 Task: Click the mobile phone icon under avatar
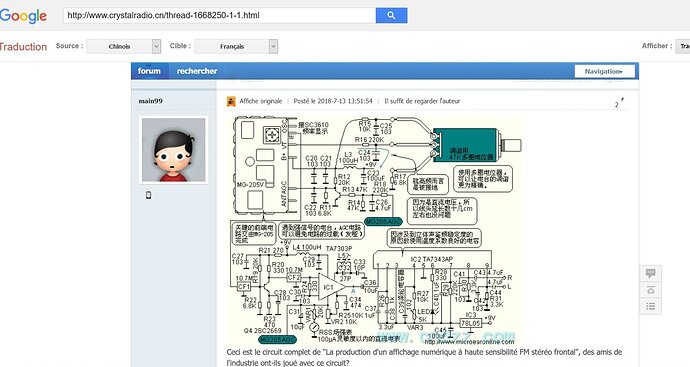148,195
